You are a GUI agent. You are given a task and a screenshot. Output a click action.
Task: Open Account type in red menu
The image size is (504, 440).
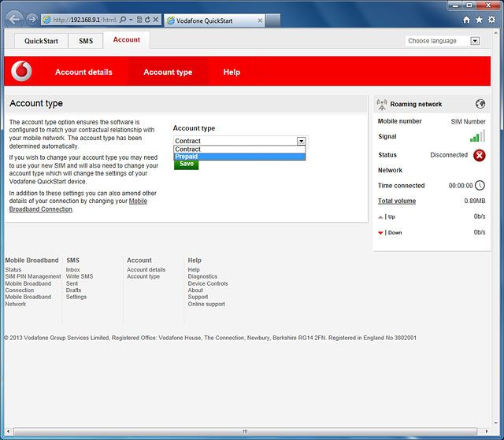tap(168, 72)
